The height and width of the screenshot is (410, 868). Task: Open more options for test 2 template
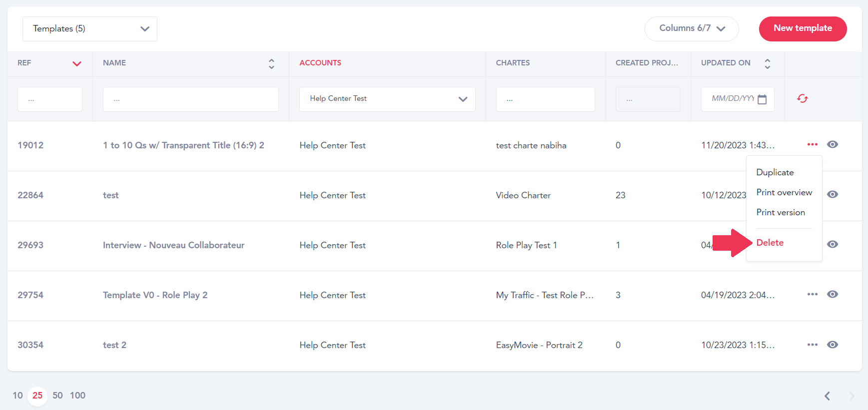pos(813,345)
